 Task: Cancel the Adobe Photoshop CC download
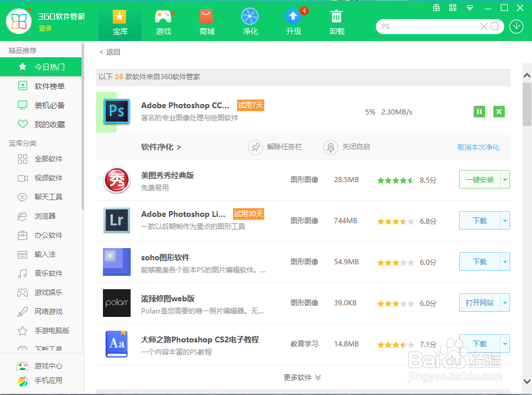click(498, 112)
